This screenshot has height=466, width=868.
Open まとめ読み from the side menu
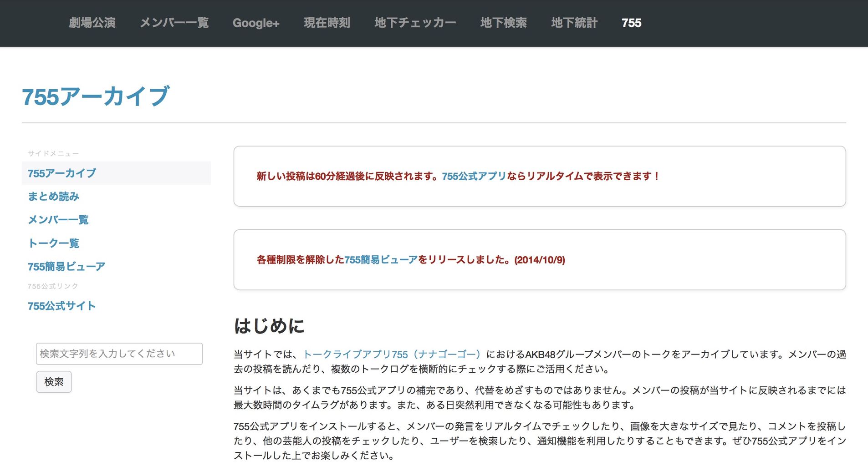(x=54, y=196)
